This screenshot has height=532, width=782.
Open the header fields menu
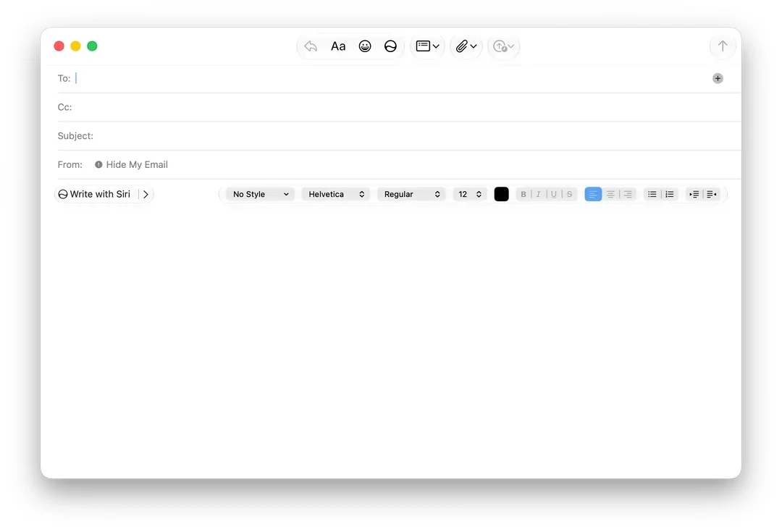click(427, 46)
